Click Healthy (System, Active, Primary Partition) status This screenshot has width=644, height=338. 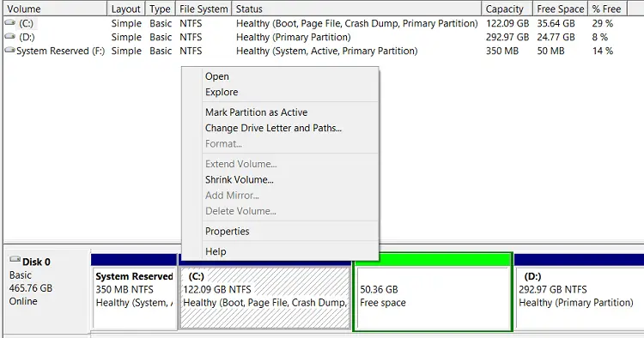click(326, 51)
